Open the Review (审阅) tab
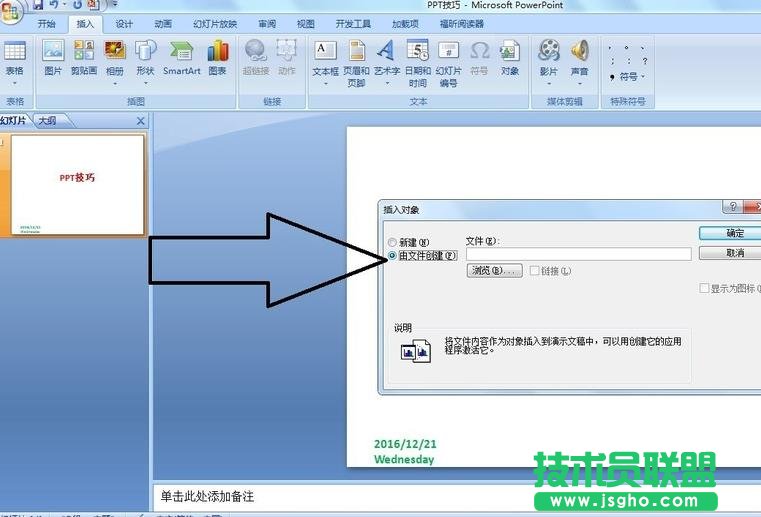 tap(267, 24)
